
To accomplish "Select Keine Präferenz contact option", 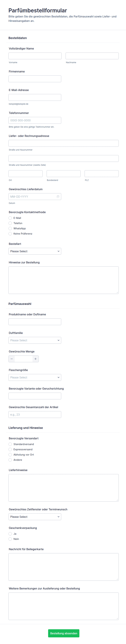I will (x=10, y=234).
